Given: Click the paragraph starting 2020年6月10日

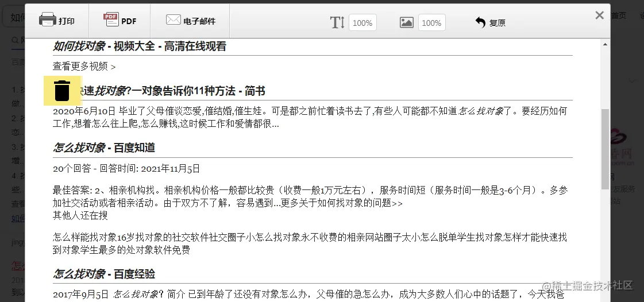Looking at the screenshot, I should (x=310, y=117).
